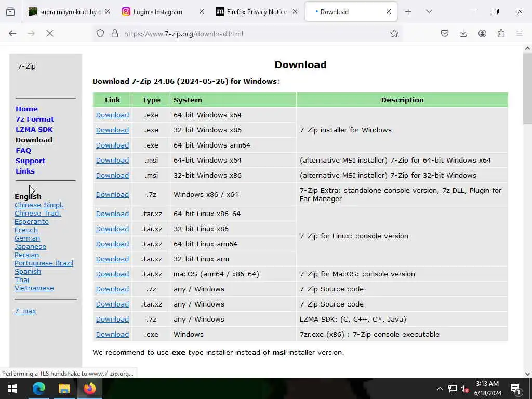Open 7z Format sidebar link

(x=35, y=119)
